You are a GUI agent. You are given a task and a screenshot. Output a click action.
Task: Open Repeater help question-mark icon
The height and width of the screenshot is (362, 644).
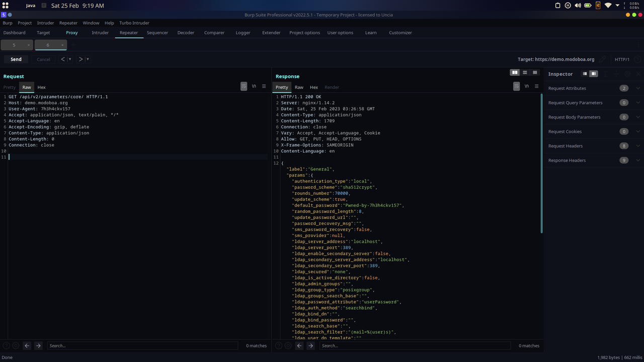(x=637, y=59)
